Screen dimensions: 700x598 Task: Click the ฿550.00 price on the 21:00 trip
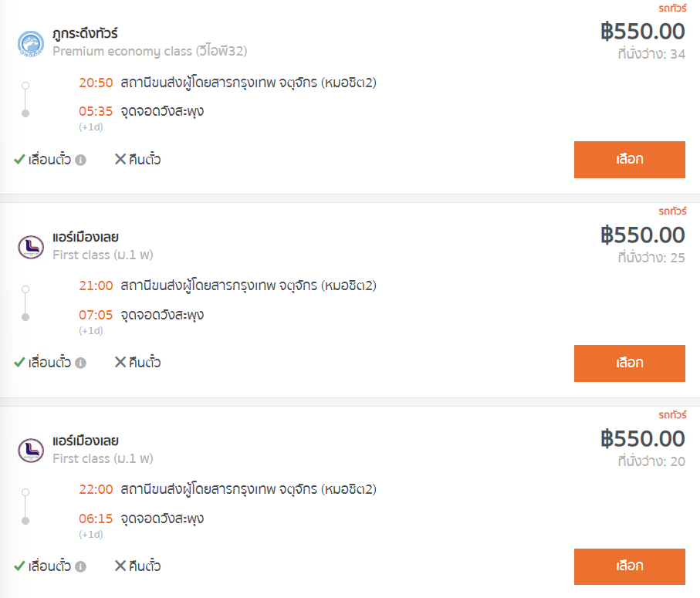[642, 235]
